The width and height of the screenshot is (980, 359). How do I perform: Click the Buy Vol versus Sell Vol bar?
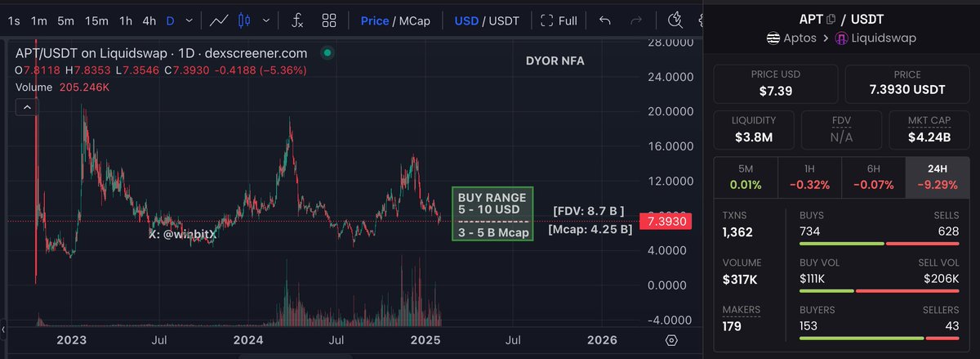(880, 291)
